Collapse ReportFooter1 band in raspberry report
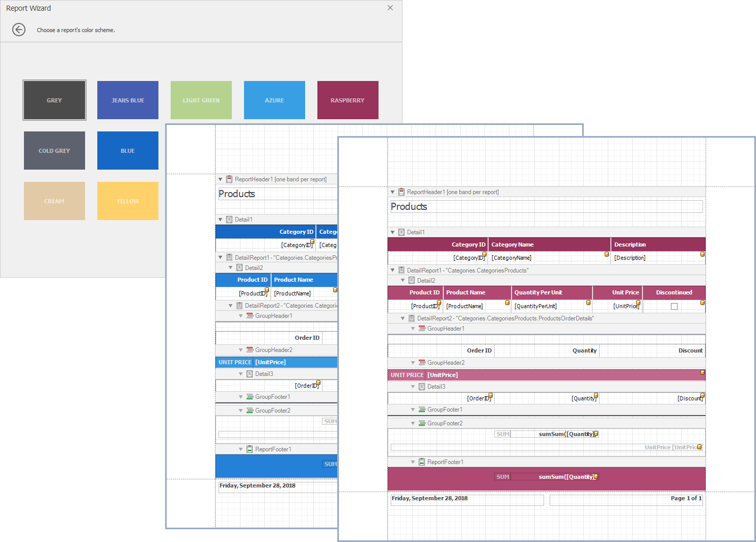 (413, 462)
